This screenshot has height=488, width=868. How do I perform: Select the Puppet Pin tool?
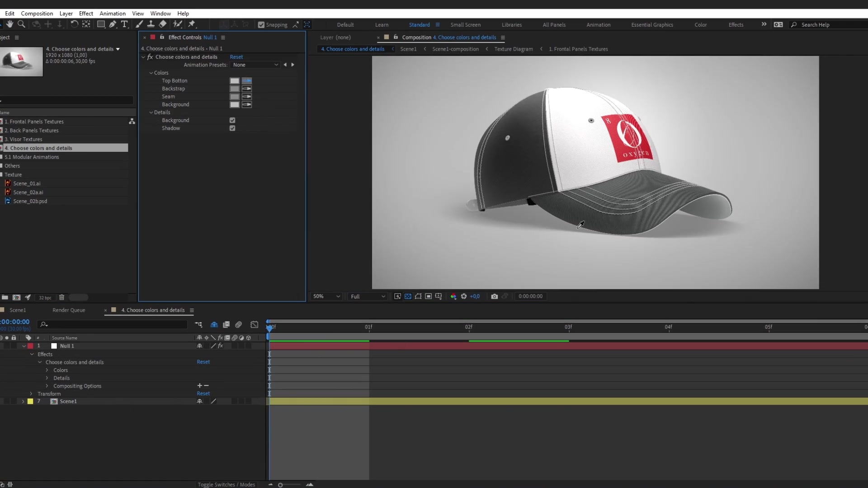tap(192, 24)
